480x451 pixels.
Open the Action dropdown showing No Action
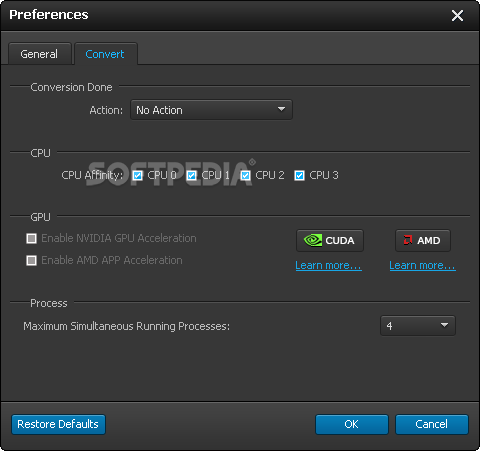point(211,110)
